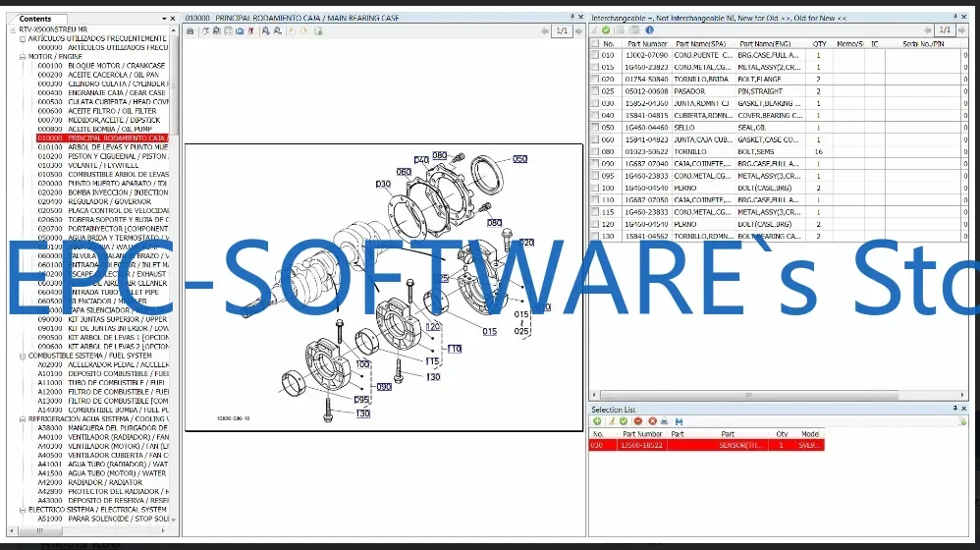This screenshot has height=550, width=980.
Task: Save the Selection List with floppy icon
Action: (679, 421)
